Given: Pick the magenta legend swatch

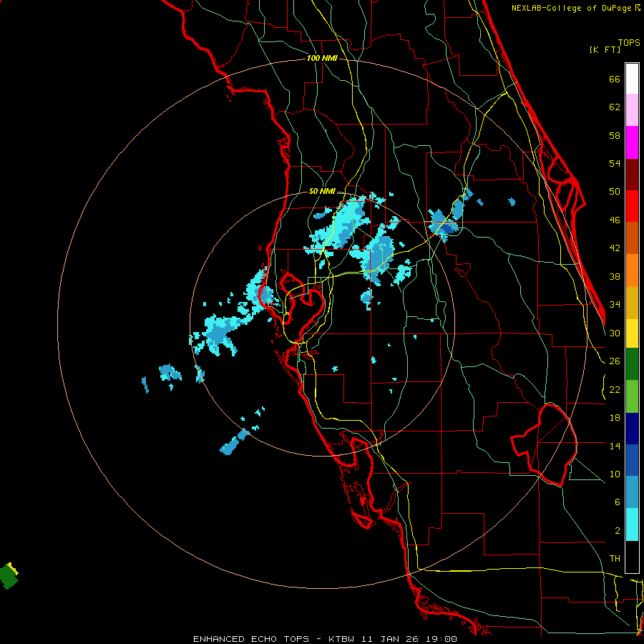Looking at the screenshot, I should pos(632,142).
